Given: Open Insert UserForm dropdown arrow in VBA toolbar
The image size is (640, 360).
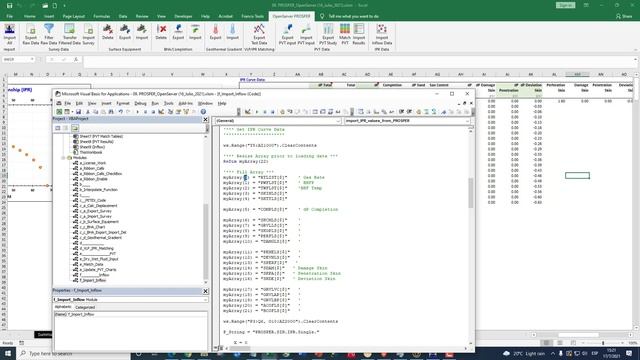Looking at the screenshot, I should (72, 111).
